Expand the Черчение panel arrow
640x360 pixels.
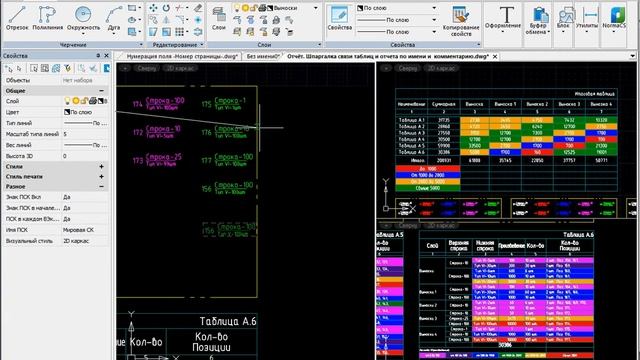tap(141, 44)
